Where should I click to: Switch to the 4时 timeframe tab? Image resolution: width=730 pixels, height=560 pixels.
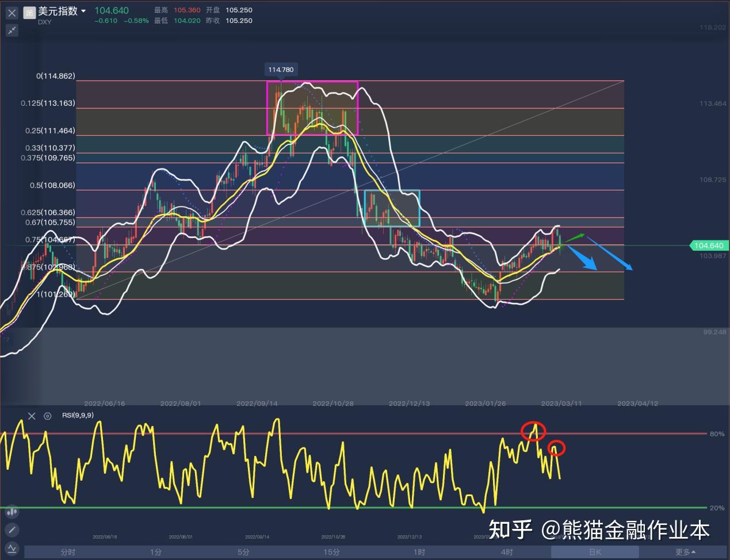[507, 551]
